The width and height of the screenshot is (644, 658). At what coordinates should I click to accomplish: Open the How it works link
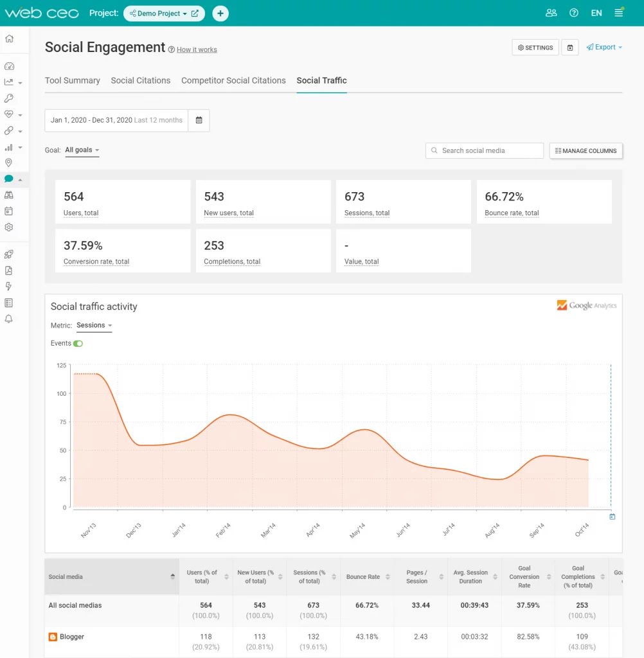(x=197, y=49)
